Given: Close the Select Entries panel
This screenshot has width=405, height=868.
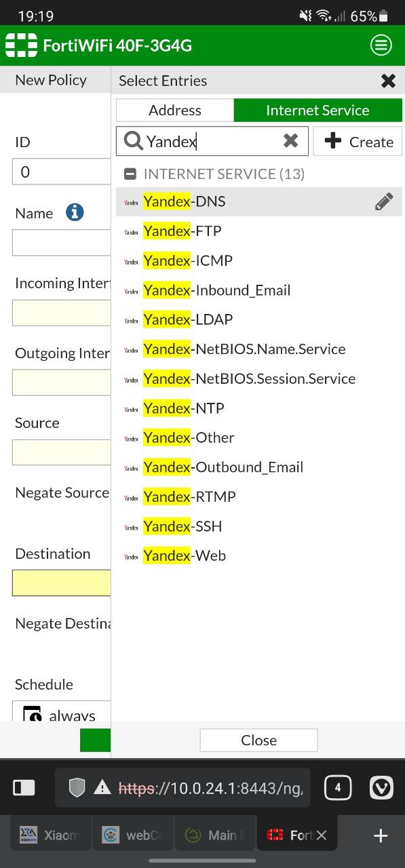Looking at the screenshot, I should [388, 81].
